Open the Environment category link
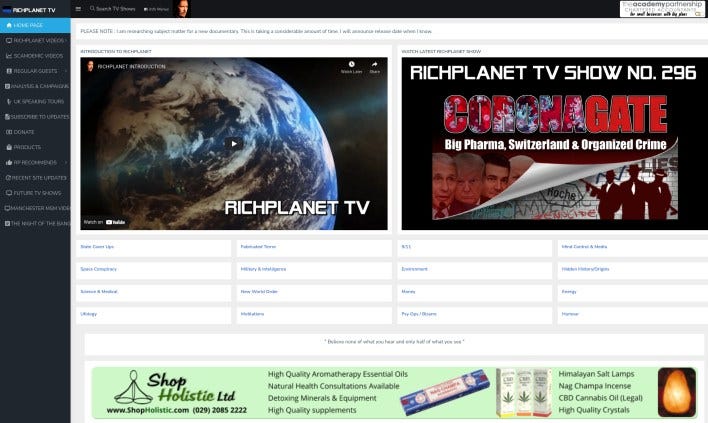Viewport: 708px width, 423px height. click(415, 269)
